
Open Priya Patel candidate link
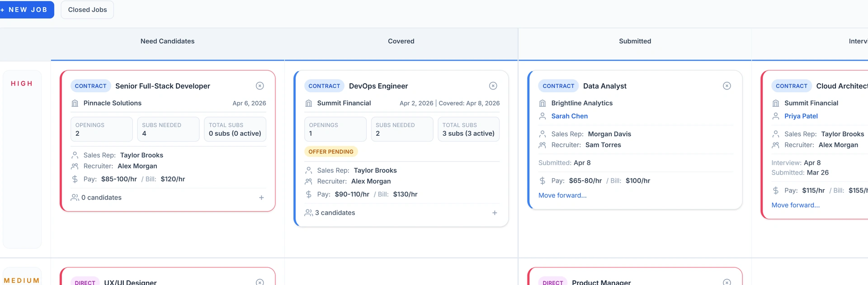pyautogui.click(x=801, y=116)
